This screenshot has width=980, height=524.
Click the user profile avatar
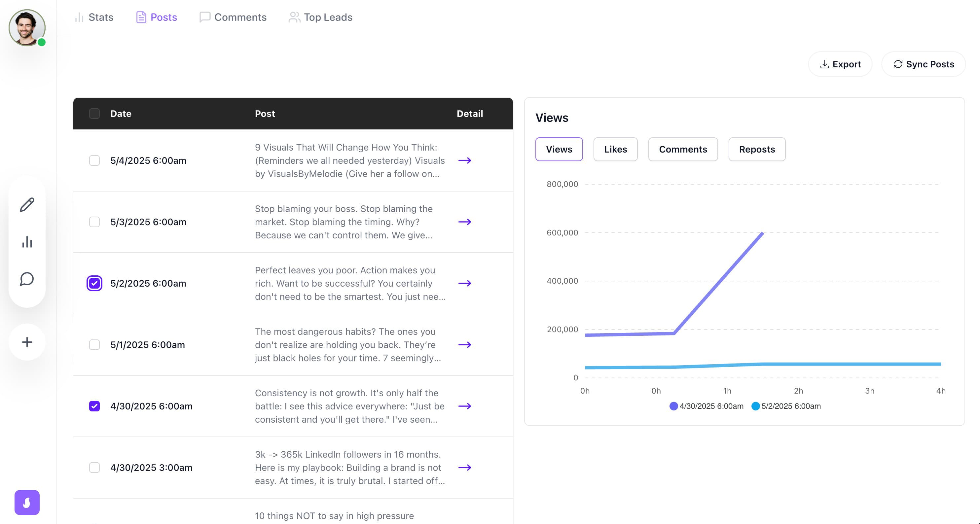pyautogui.click(x=26, y=28)
